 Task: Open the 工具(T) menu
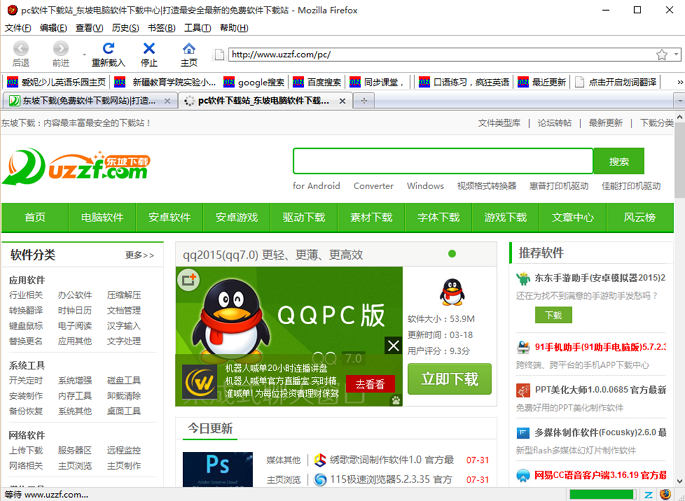tap(197, 28)
